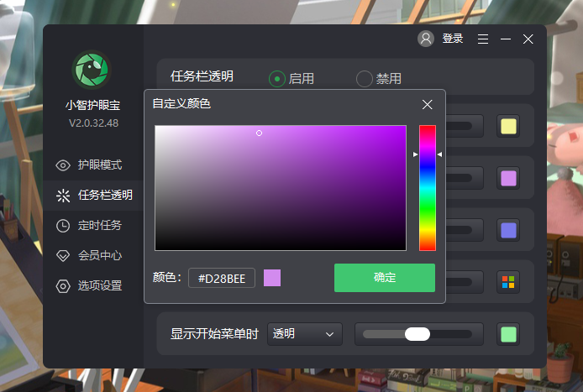This screenshot has width=583, height=392.
Task: Click the hex color input field
Action: point(222,278)
